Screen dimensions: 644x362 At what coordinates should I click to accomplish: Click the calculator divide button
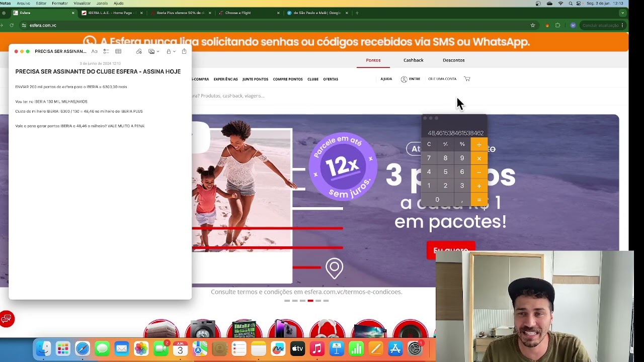point(479,144)
